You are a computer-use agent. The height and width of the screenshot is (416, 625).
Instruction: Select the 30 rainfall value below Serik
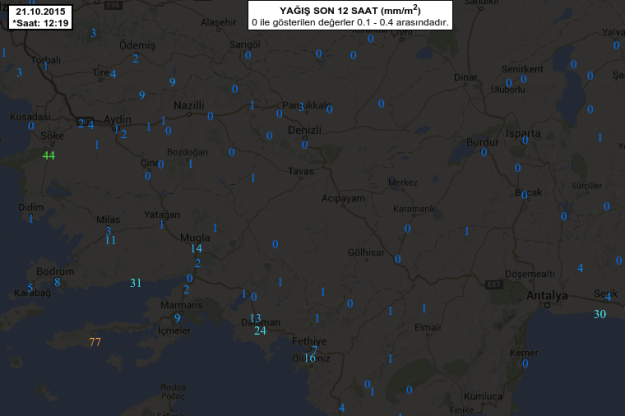pos(599,314)
